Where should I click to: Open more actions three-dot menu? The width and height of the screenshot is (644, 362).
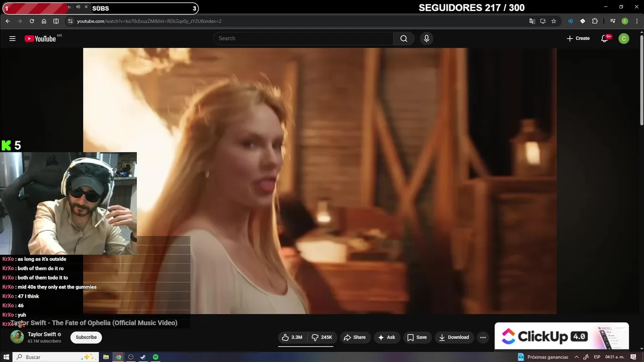pos(483,337)
